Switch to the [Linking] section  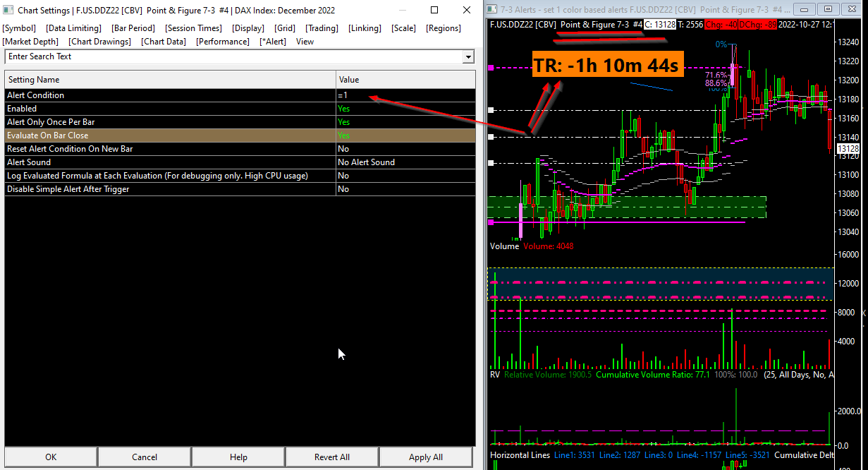tap(365, 28)
